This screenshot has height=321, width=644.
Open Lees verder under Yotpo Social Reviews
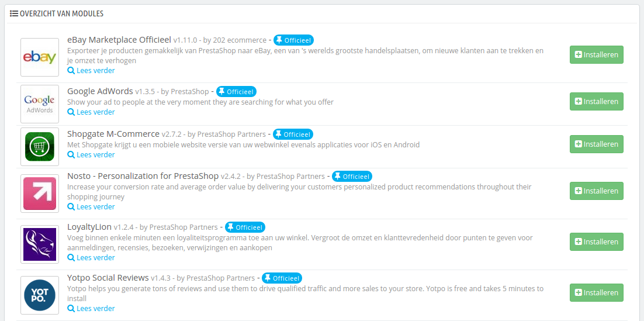coord(91,309)
